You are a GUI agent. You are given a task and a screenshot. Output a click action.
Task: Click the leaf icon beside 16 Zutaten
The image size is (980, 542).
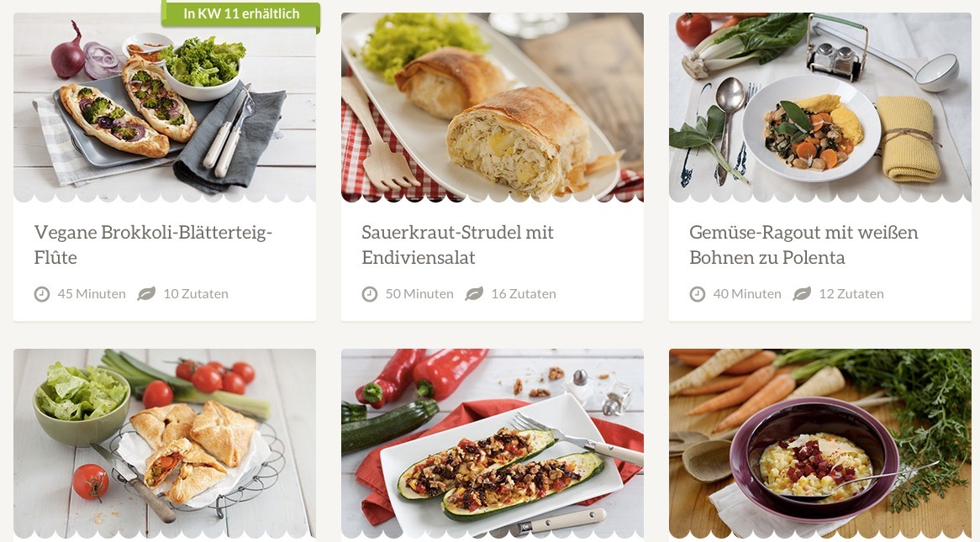point(474,294)
